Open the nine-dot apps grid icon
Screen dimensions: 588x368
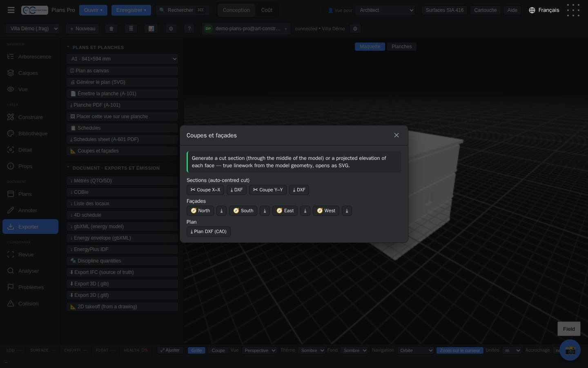click(573, 10)
